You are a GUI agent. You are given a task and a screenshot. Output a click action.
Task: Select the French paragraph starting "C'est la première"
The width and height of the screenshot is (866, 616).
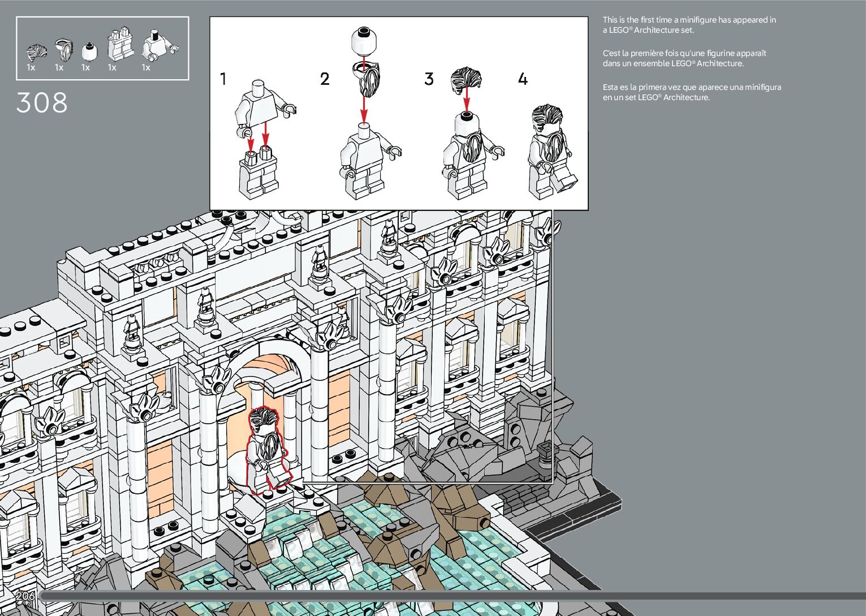click(684, 58)
